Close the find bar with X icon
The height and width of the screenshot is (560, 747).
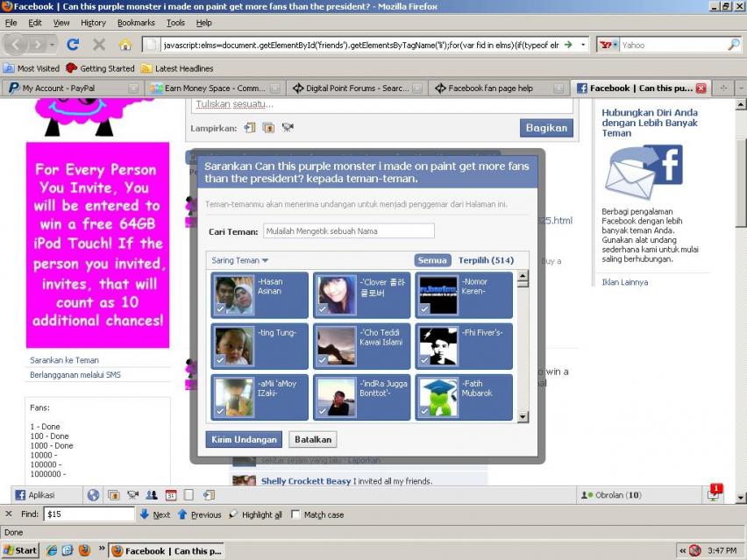coord(9,514)
